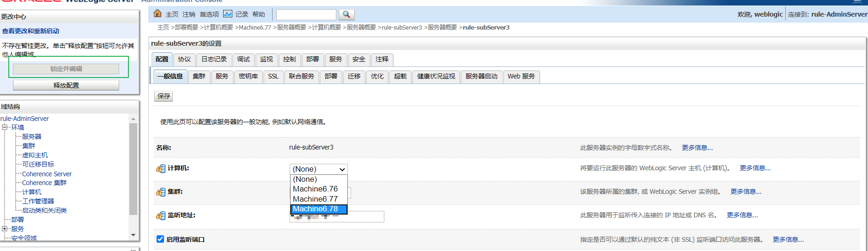This screenshot has height=251, width=868.
Task: Open 服务器 in domain tree
Action: [x=31, y=137]
